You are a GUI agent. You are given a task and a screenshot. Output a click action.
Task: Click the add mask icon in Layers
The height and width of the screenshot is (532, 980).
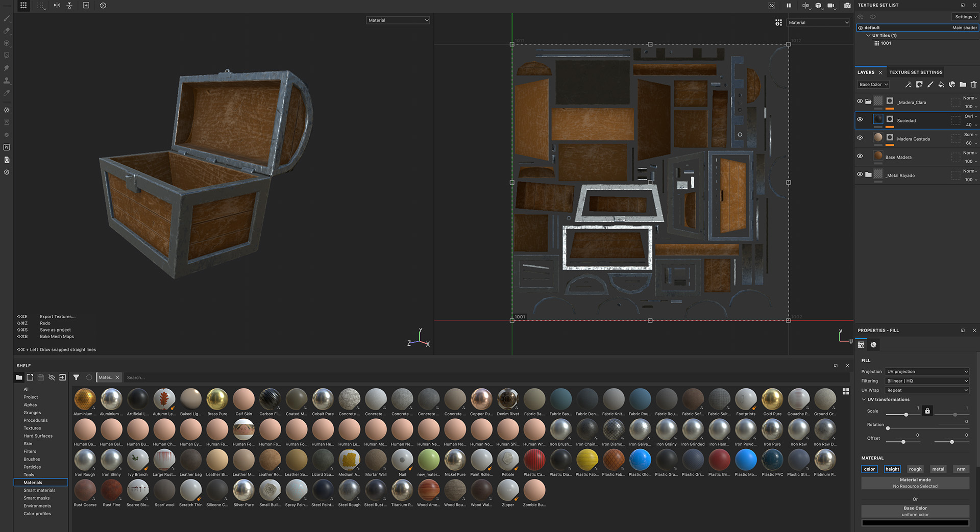click(919, 85)
